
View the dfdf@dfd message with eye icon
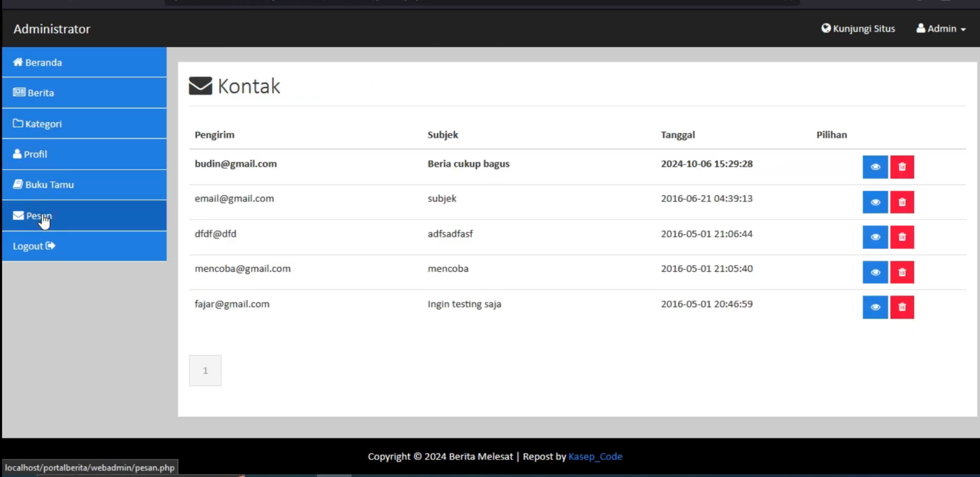pyautogui.click(x=875, y=237)
